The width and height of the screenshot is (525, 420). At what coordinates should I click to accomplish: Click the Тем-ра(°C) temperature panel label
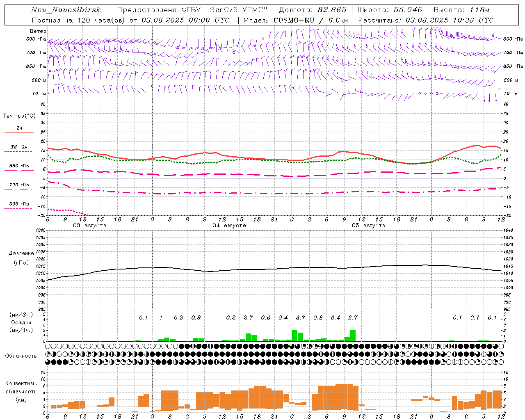click(x=19, y=116)
